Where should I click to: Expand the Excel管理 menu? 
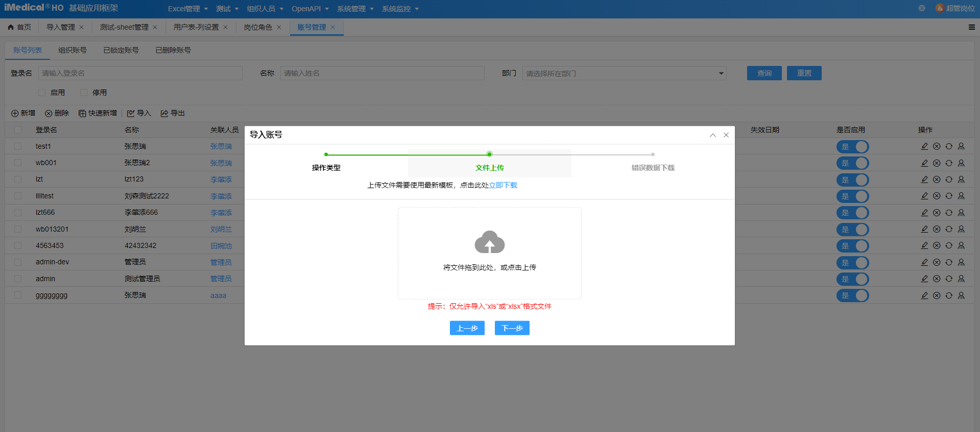pyautogui.click(x=188, y=9)
